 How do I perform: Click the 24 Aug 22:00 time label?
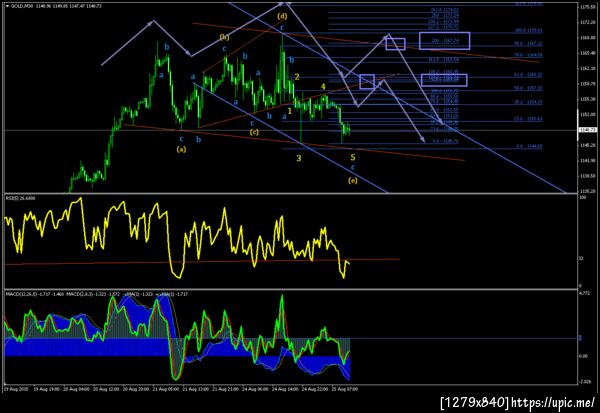point(315,389)
